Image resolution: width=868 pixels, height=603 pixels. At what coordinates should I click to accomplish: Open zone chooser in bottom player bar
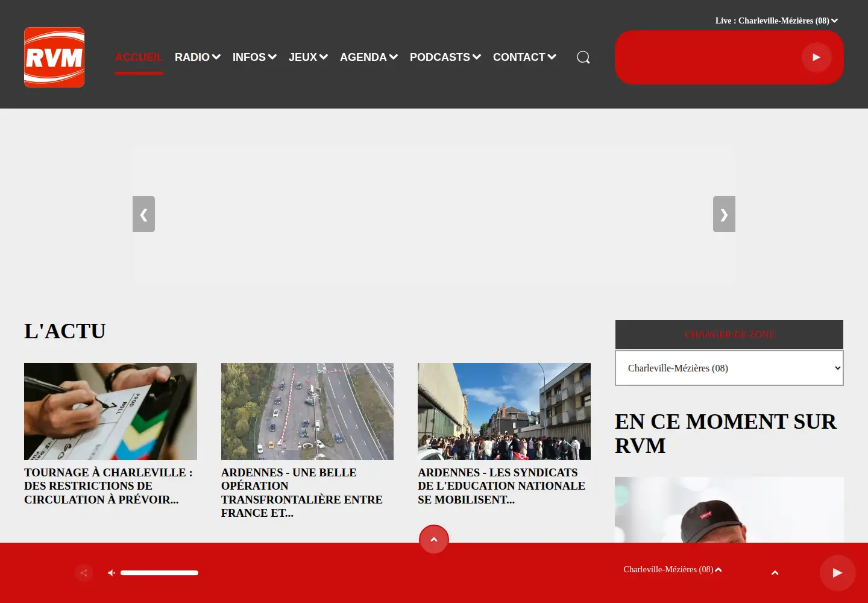coord(673,569)
